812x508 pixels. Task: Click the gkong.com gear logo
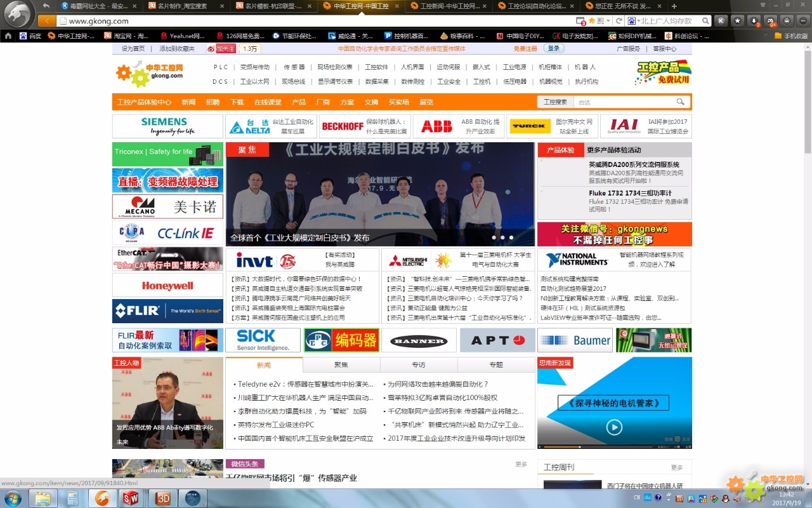pos(150,74)
